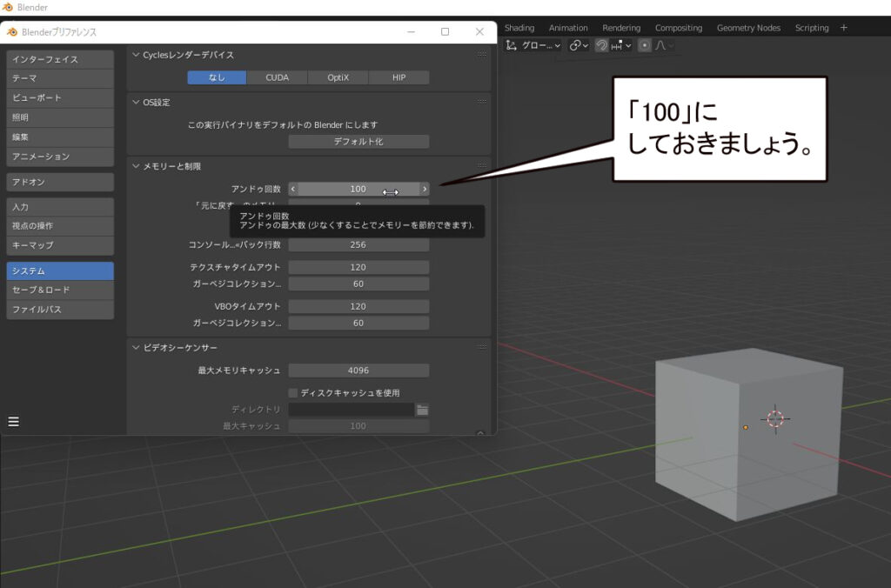
Task: Select the cube in the 3D viewport
Action: tap(748, 435)
